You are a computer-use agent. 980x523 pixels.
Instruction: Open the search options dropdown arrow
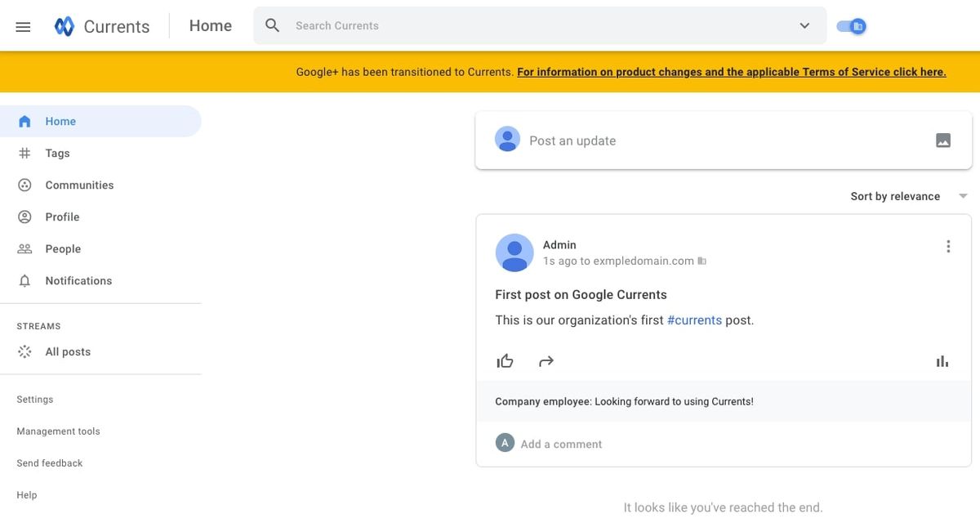click(803, 25)
